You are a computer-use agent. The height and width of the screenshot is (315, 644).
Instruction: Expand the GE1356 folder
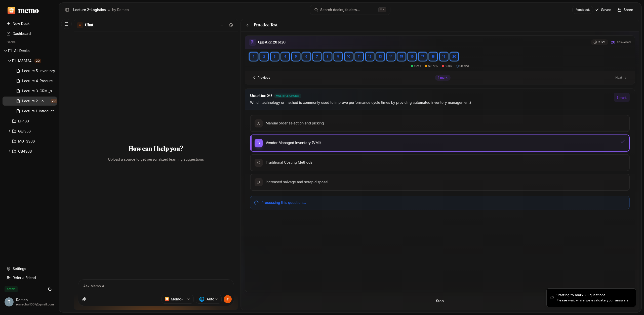10,131
